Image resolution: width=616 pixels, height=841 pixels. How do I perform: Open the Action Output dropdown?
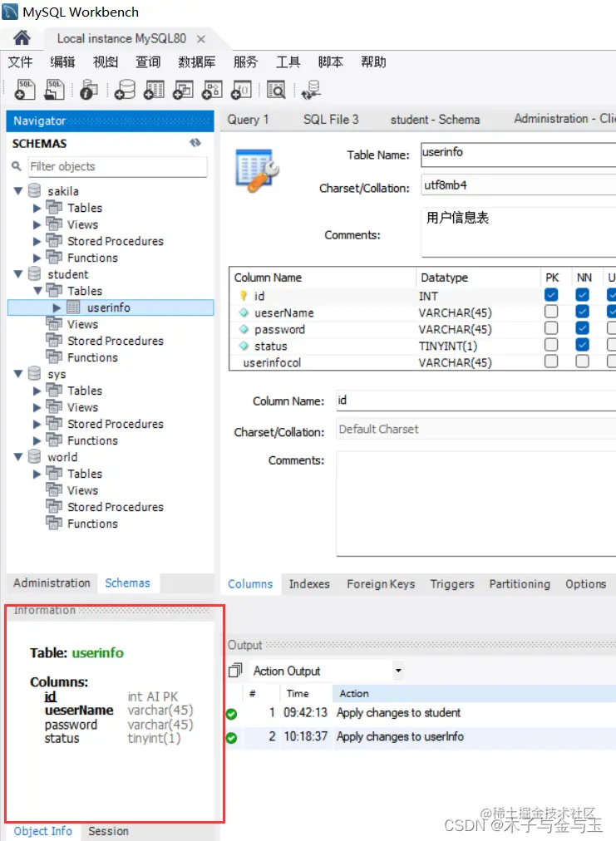coord(398,671)
